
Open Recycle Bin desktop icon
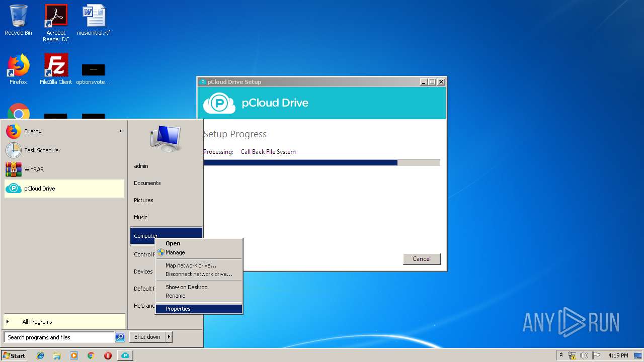(x=18, y=20)
